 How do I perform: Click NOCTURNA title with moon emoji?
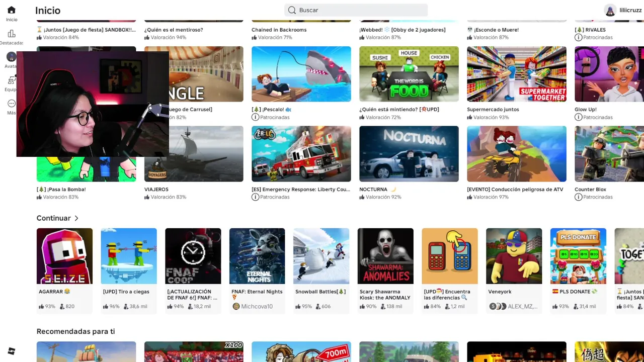point(378,190)
